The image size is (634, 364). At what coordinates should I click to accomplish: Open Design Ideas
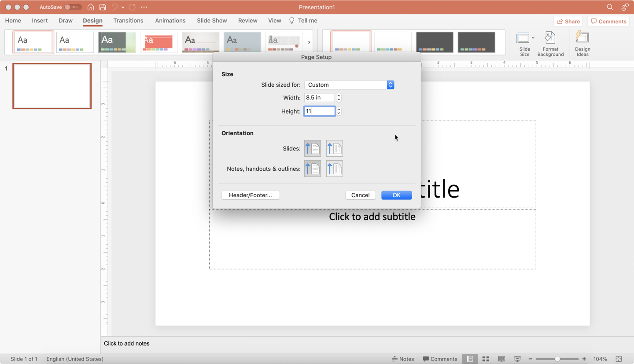(x=582, y=44)
